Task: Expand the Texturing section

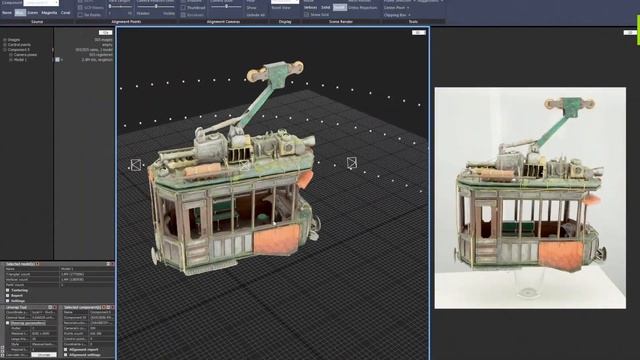Action: pos(7,290)
